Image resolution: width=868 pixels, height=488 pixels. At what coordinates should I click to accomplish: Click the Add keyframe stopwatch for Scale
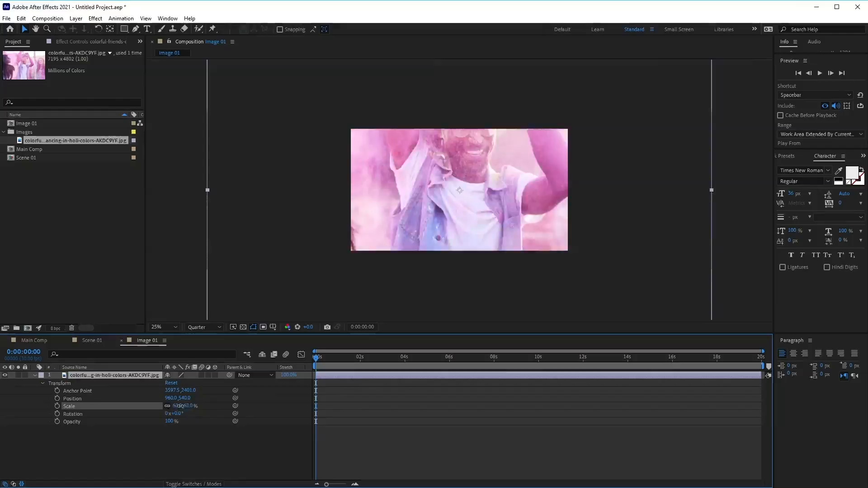(x=57, y=406)
